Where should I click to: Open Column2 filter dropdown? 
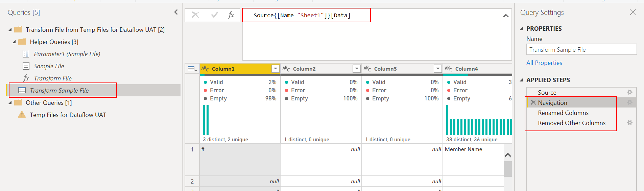(x=357, y=69)
